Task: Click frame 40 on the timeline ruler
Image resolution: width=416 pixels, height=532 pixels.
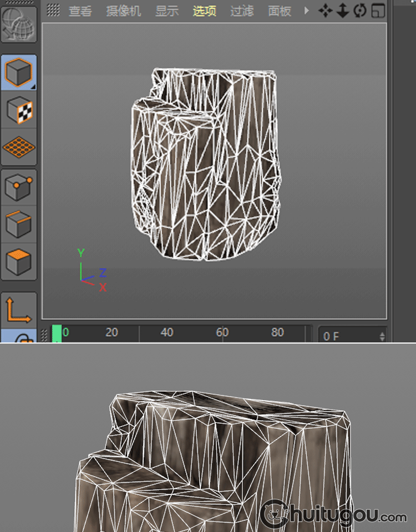Action: 166,332
